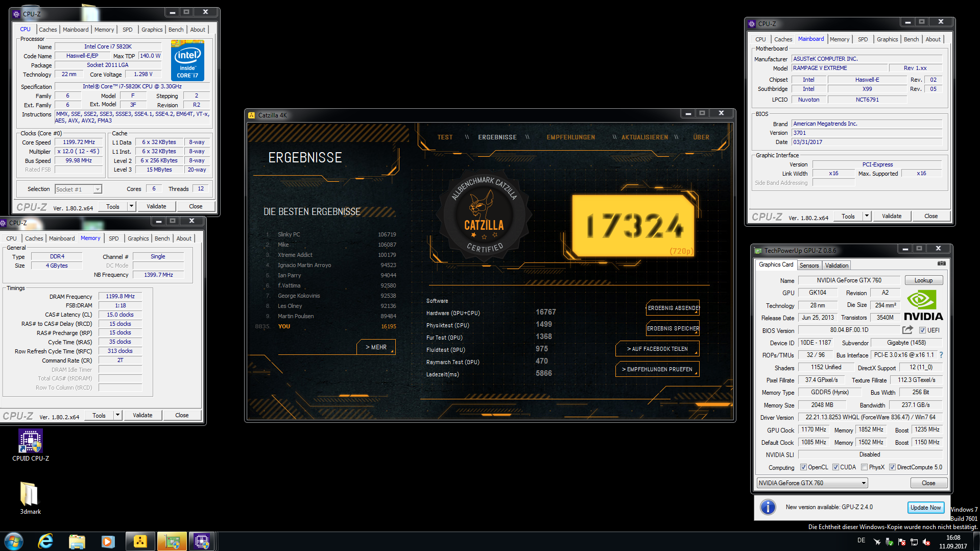The height and width of the screenshot is (551, 980).
Task: Click Lookup button in GPU-Z
Action: coord(923,280)
